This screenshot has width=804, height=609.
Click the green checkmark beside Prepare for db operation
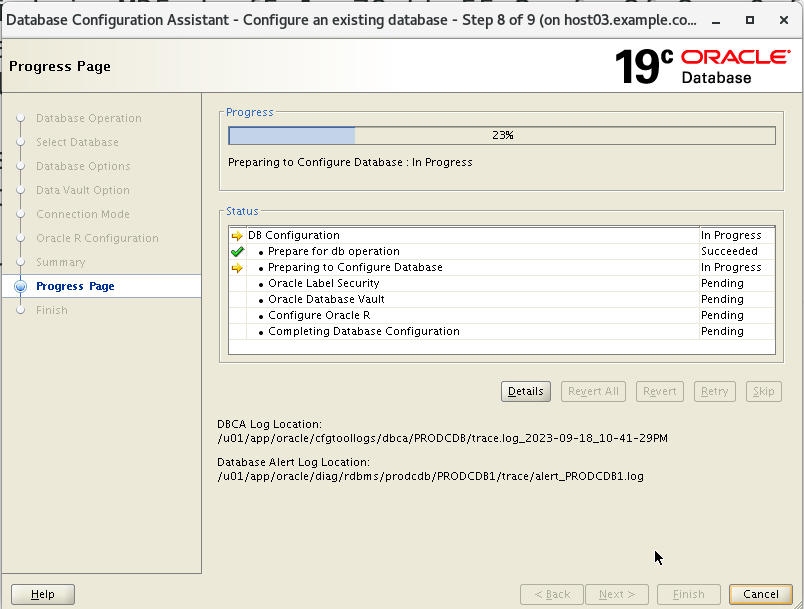point(237,252)
